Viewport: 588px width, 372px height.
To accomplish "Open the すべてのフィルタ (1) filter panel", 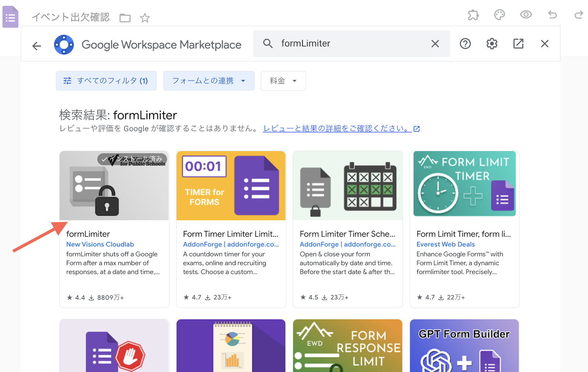I will pos(106,81).
